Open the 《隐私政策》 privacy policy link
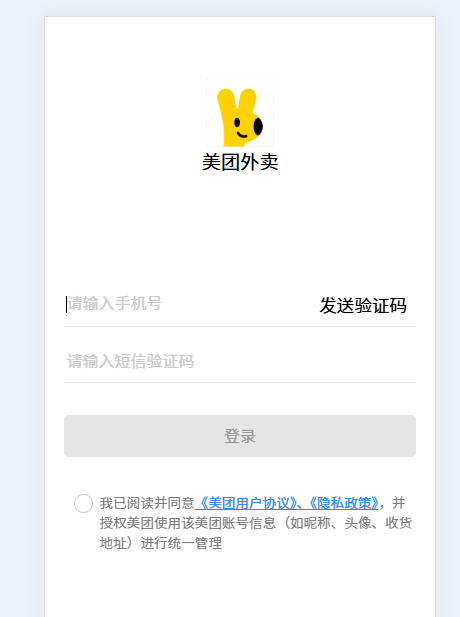 pyautogui.click(x=342, y=503)
